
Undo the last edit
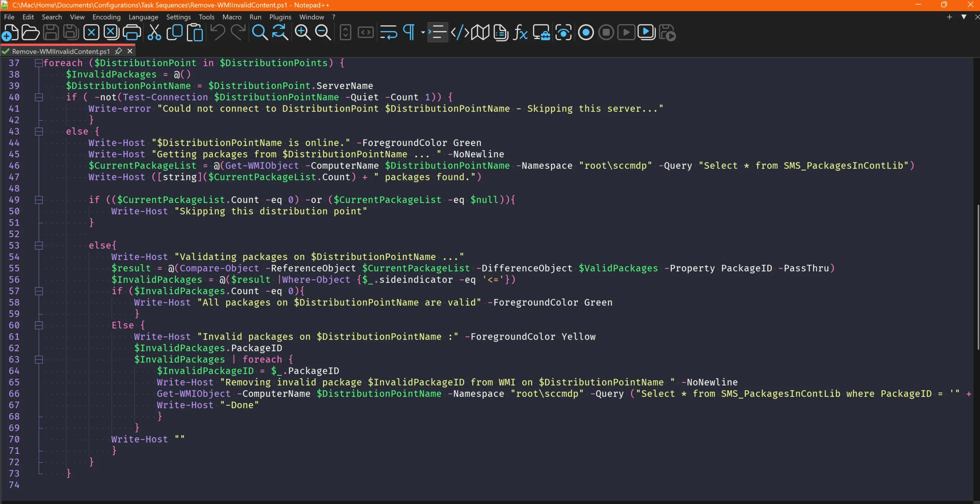pyautogui.click(x=218, y=32)
